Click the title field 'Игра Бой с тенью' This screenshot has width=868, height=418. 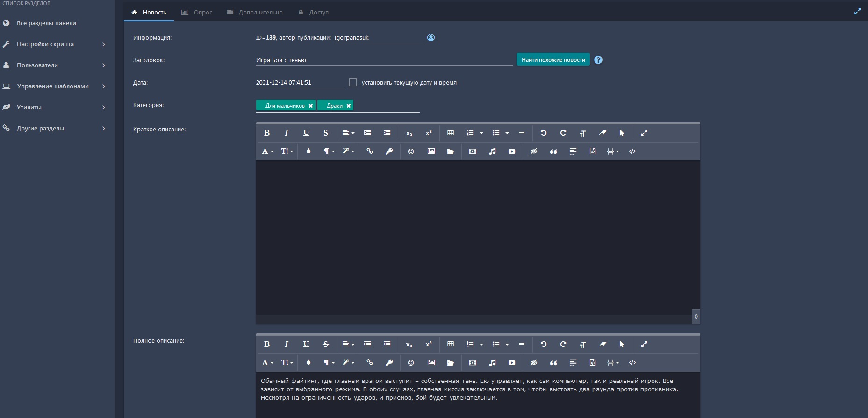coord(384,60)
